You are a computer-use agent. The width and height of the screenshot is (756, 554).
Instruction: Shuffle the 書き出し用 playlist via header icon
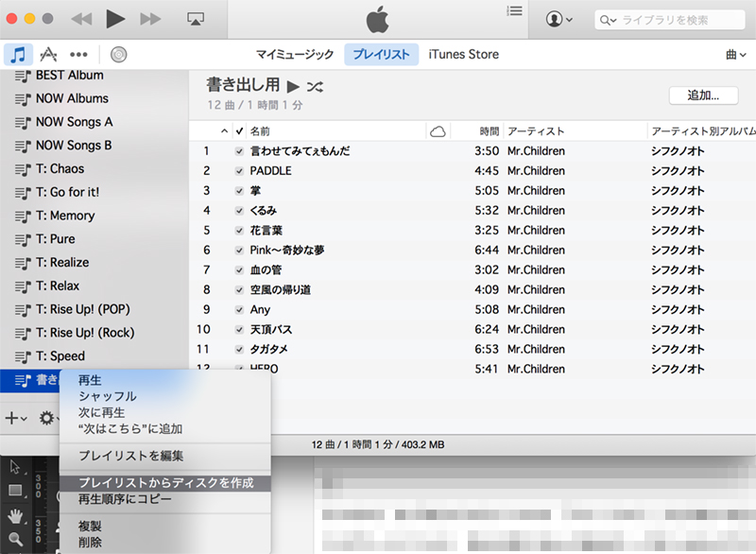pos(315,87)
